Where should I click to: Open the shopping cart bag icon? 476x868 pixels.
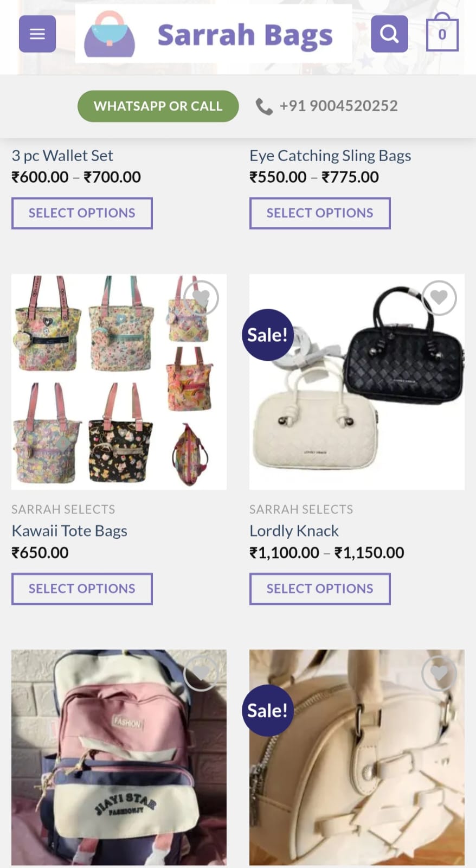point(442,33)
